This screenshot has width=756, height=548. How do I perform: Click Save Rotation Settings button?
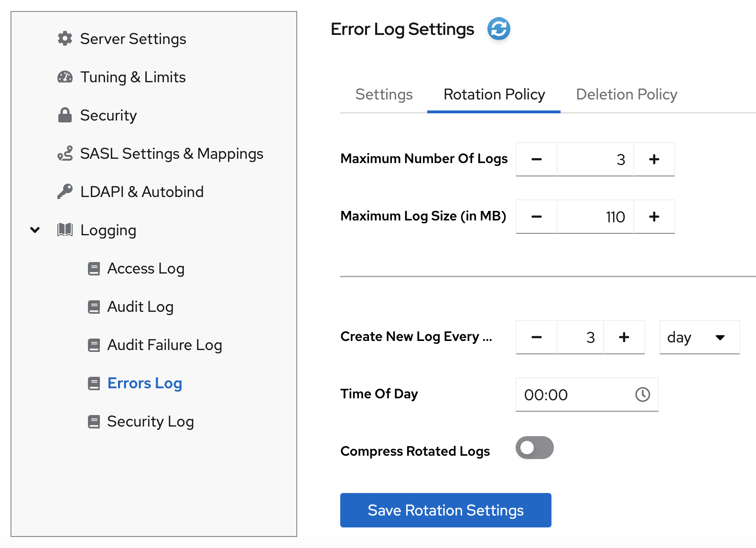click(x=445, y=510)
